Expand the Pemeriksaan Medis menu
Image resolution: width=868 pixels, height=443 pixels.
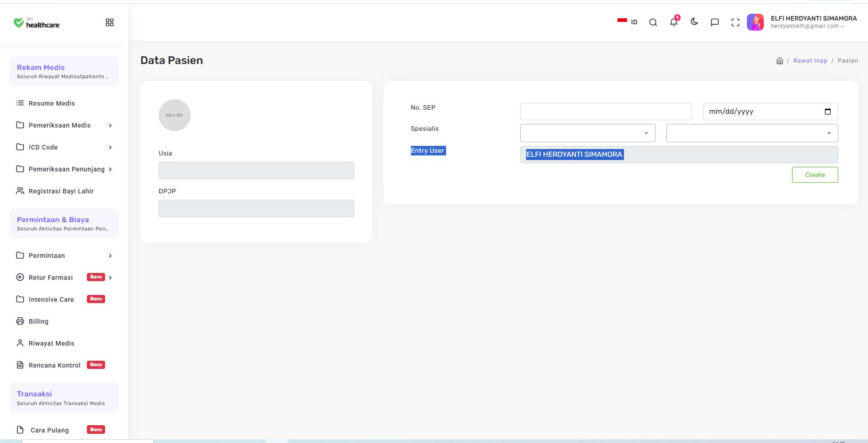pos(64,125)
